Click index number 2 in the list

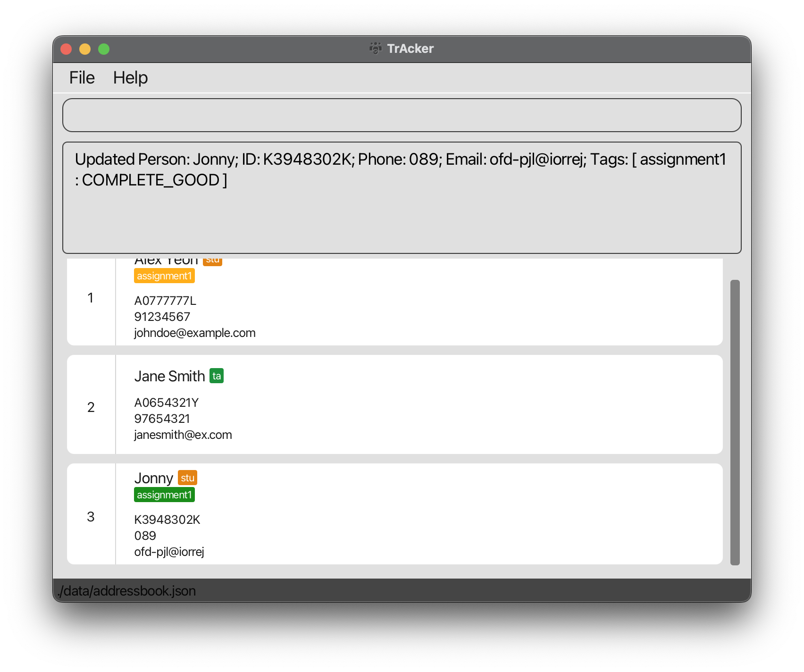click(x=91, y=407)
